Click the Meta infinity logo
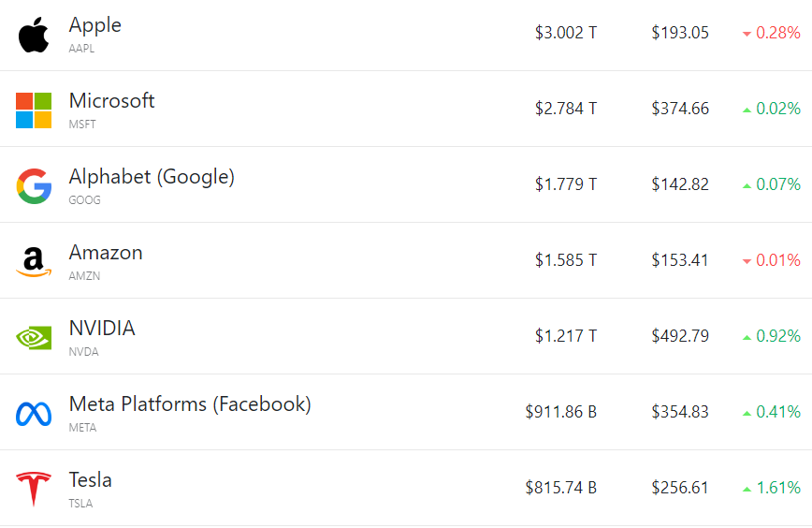 pos(34,414)
